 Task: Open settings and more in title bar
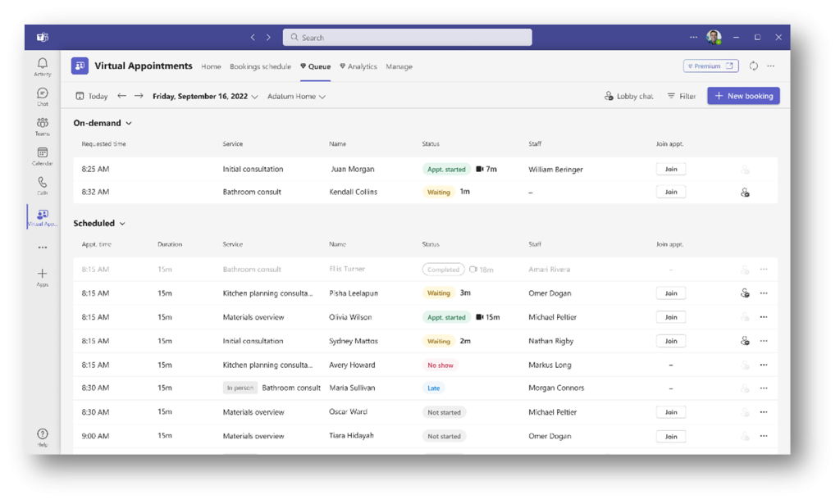(x=693, y=38)
